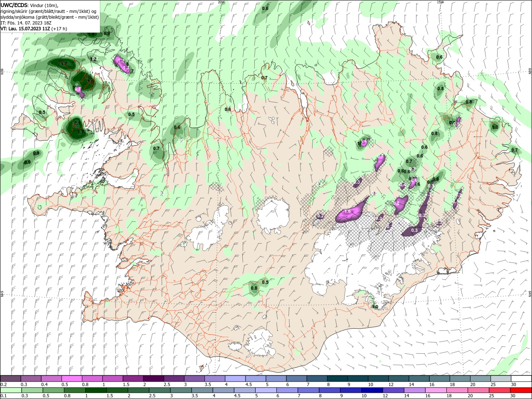Click the '0.1' label on the lower rain scale
Screen dimensions: 532x399
[4, 396]
